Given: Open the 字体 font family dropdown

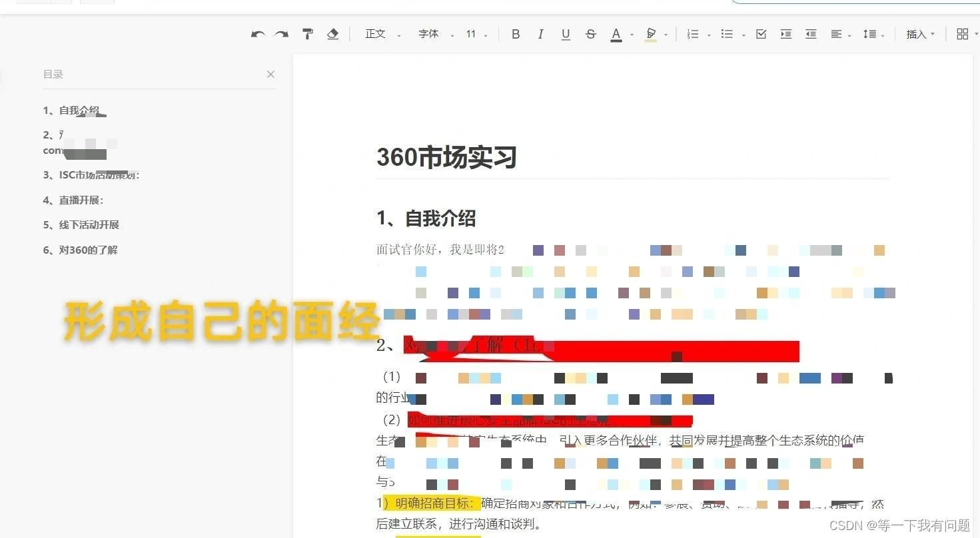Looking at the screenshot, I should pyautogui.click(x=436, y=34).
